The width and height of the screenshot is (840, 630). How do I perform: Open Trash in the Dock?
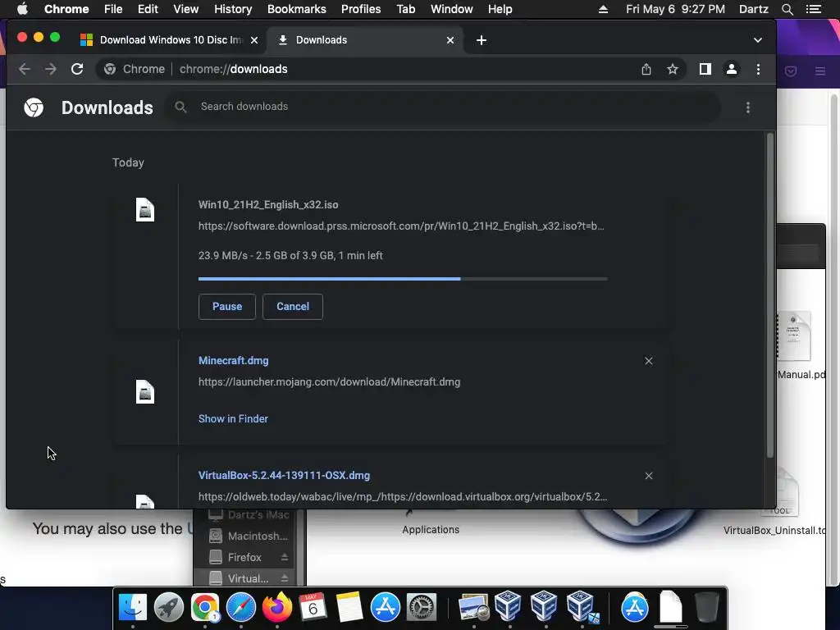pos(706,607)
